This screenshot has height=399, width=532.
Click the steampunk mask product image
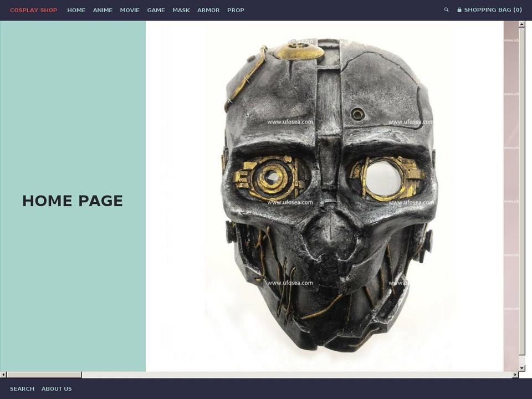tap(324, 196)
